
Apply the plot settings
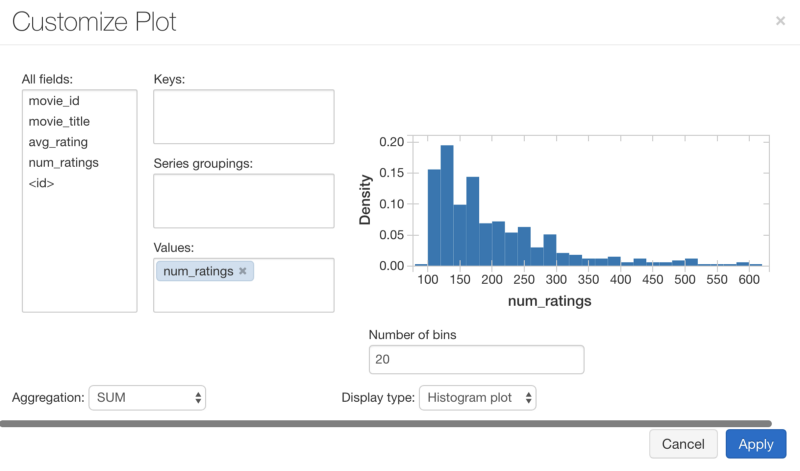coord(755,444)
